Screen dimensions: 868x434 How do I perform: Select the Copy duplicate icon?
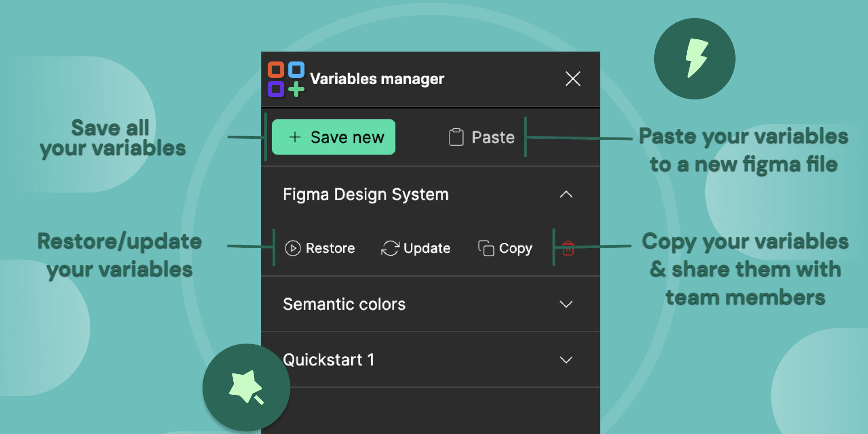click(485, 248)
